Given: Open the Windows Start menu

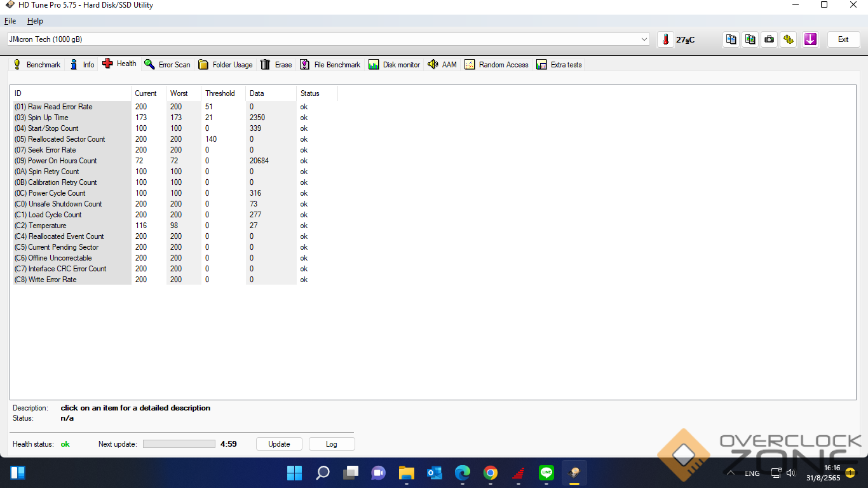Looking at the screenshot, I should click(295, 473).
